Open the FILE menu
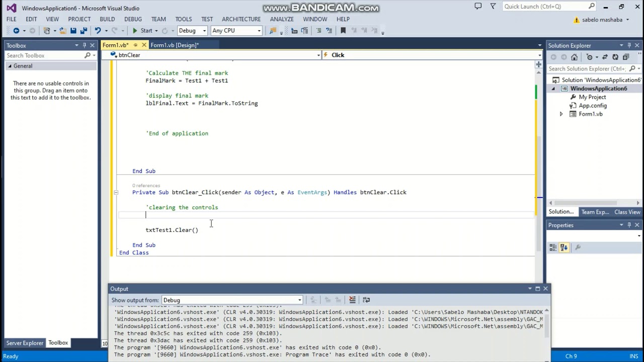644x362 pixels. click(x=11, y=19)
